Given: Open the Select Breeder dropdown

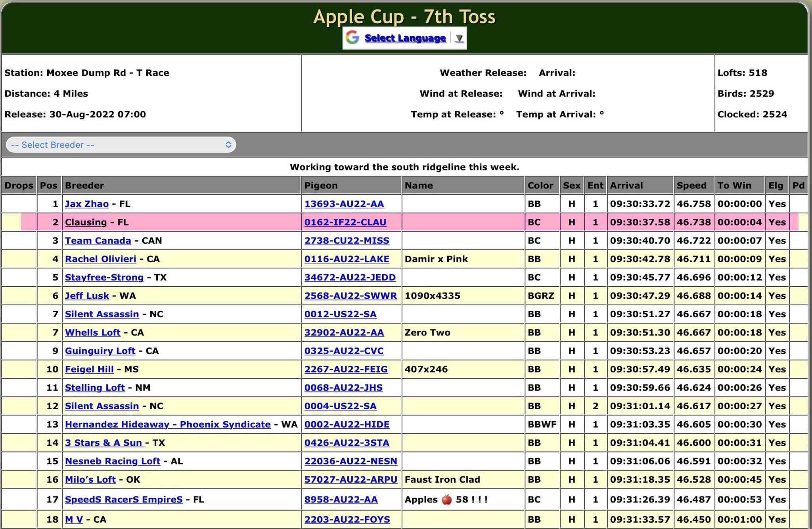Looking at the screenshot, I should [x=121, y=145].
